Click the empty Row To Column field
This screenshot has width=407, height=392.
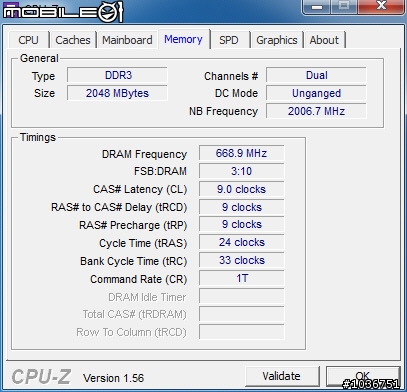point(242,332)
